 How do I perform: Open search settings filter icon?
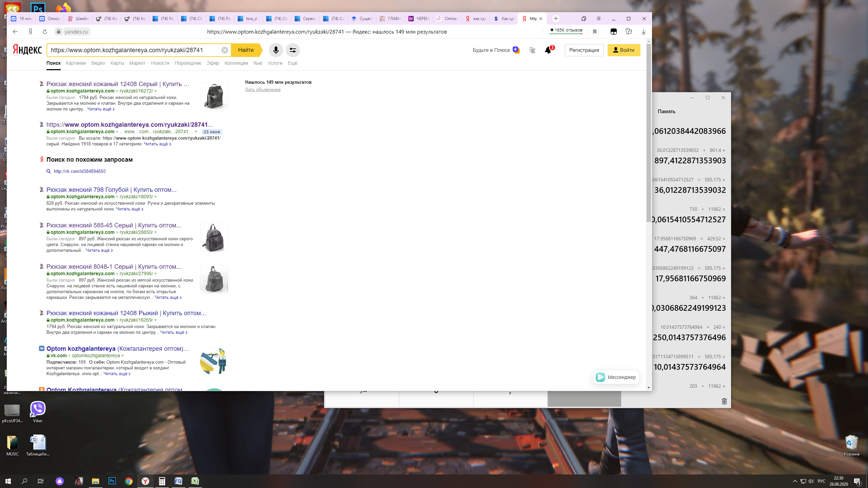293,50
